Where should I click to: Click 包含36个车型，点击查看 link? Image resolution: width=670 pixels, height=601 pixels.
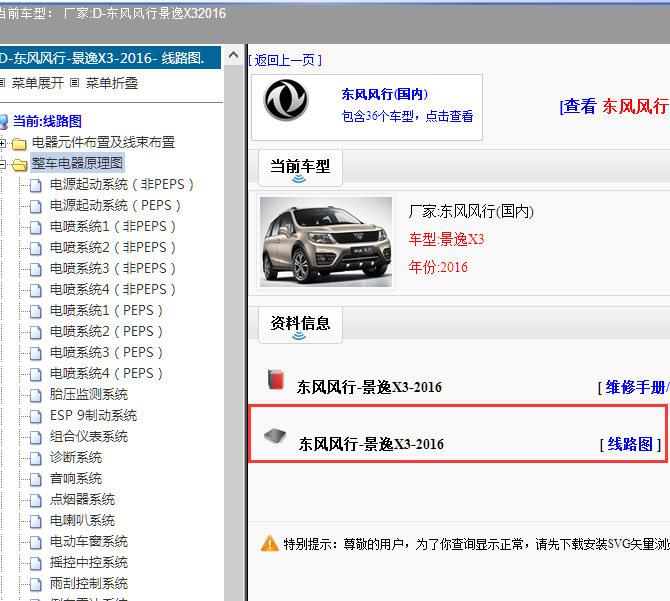click(x=407, y=116)
